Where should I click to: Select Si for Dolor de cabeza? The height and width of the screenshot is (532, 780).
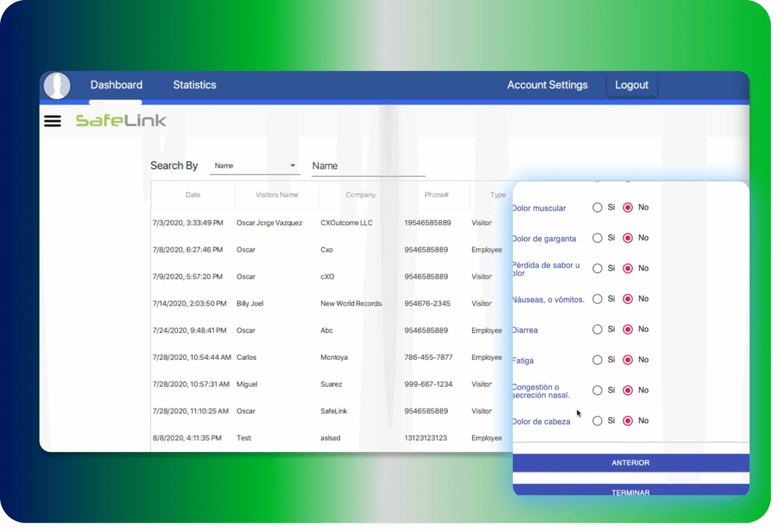(x=597, y=421)
